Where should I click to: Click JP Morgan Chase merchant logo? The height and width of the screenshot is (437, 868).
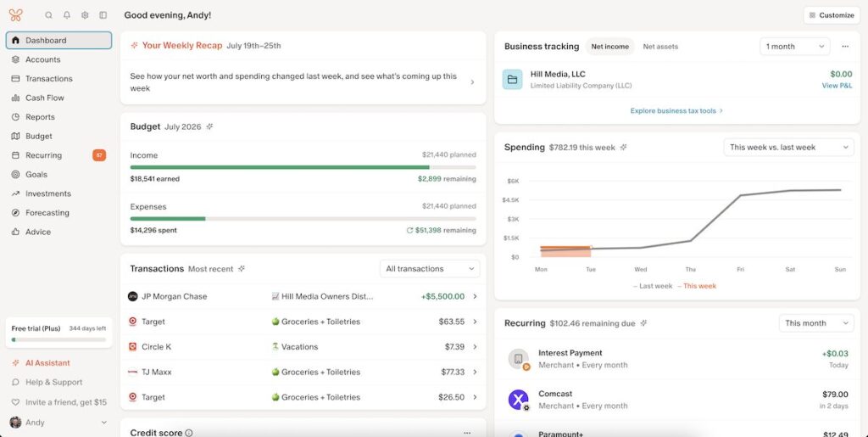click(132, 296)
